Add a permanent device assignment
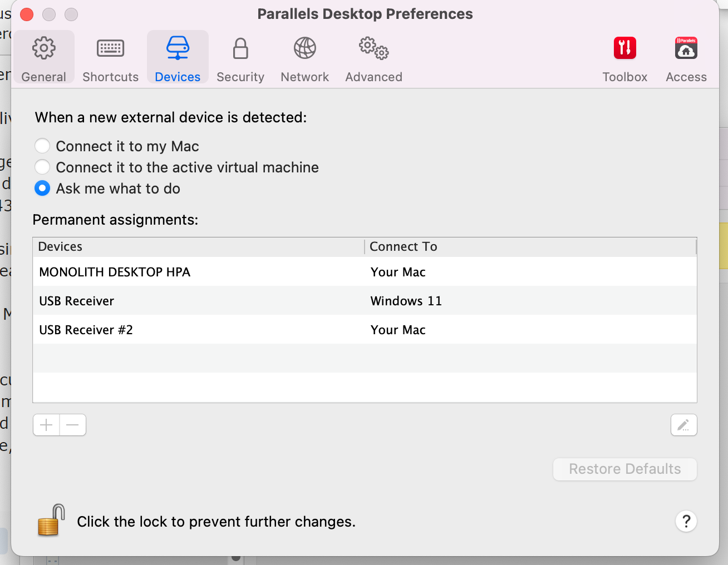This screenshot has width=728, height=565. click(x=46, y=425)
